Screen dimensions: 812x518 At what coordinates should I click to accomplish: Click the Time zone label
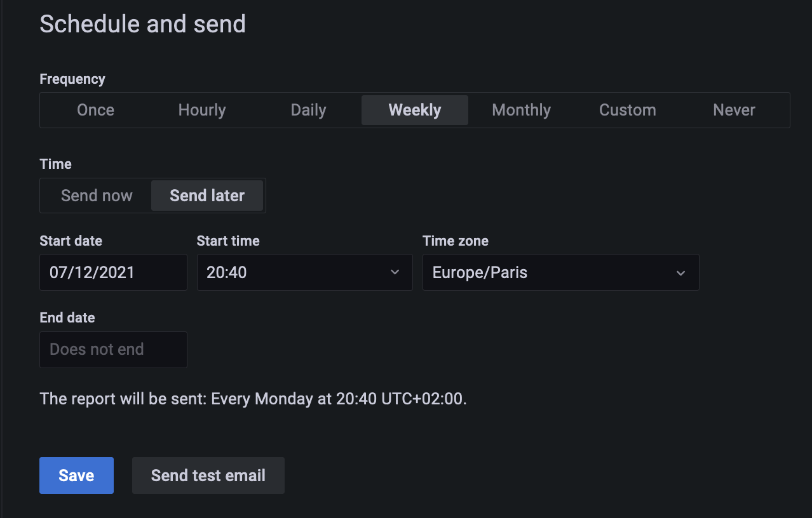(x=455, y=241)
